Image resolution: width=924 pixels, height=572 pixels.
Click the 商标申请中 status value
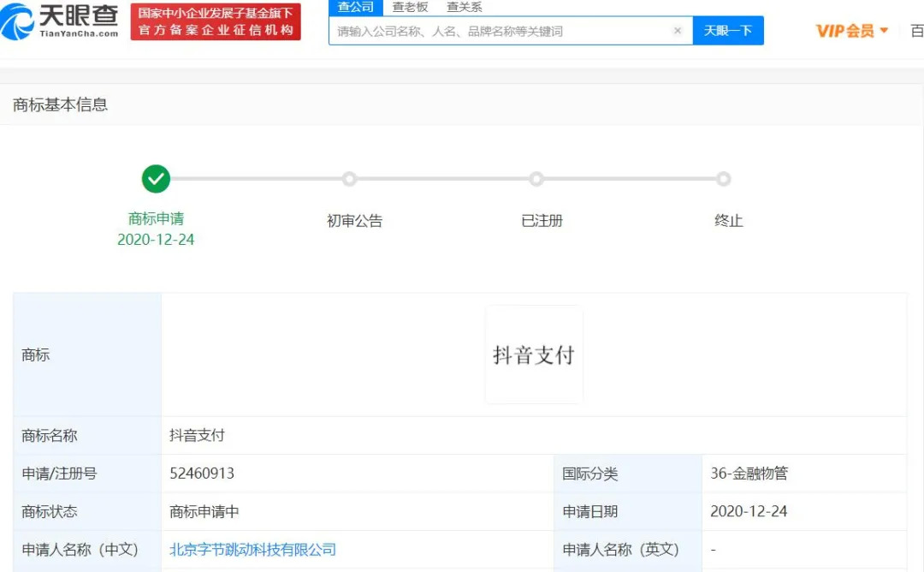pyautogui.click(x=204, y=511)
